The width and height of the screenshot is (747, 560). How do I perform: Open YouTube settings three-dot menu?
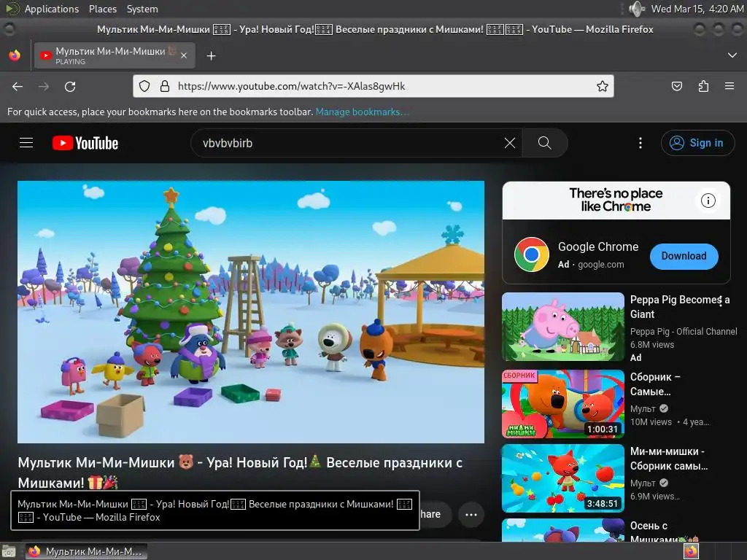click(x=640, y=143)
